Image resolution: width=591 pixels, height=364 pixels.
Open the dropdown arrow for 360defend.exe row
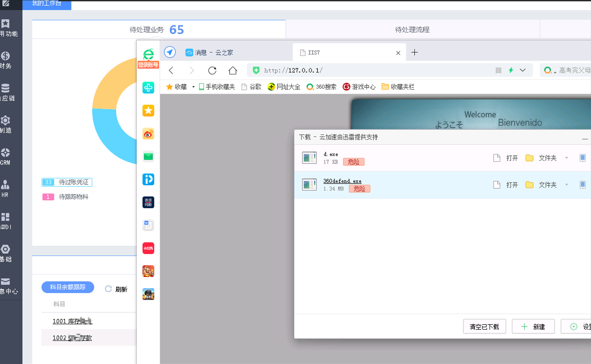tap(566, 185)
